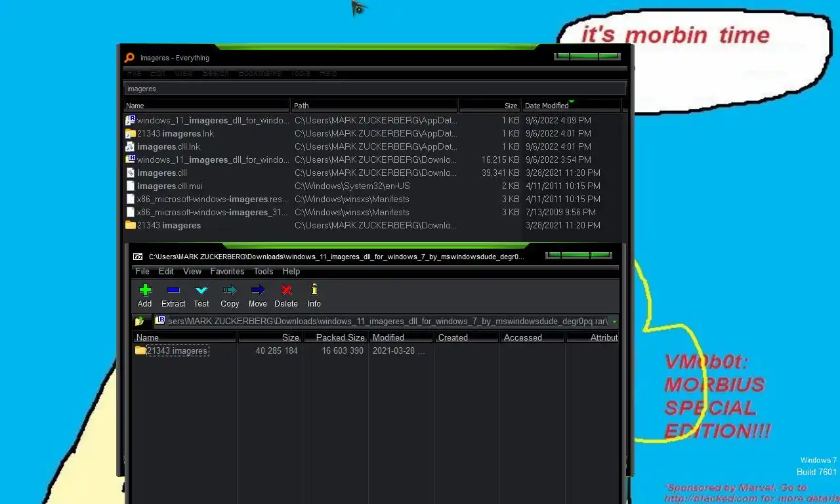Open Edit menu in Everything window
The height and width of the screenshot is (504, 840).
coord(157,73)
